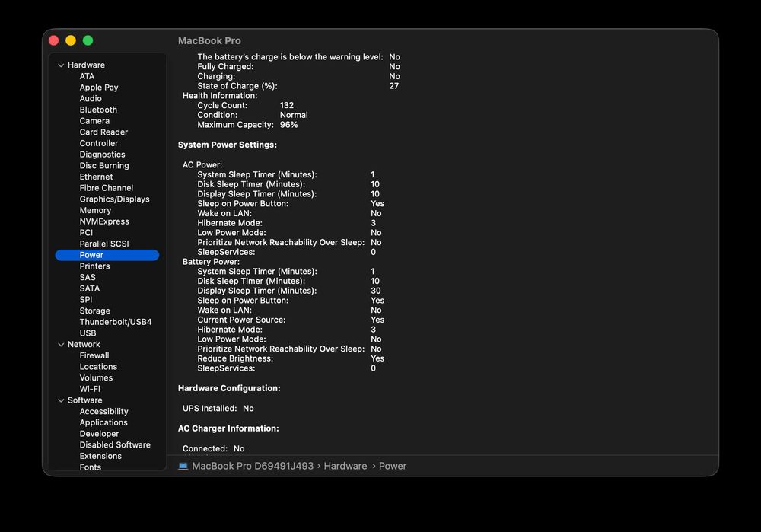761x532 pixels.
Task: Click Power in the bottom path bar
Action: 393,466
